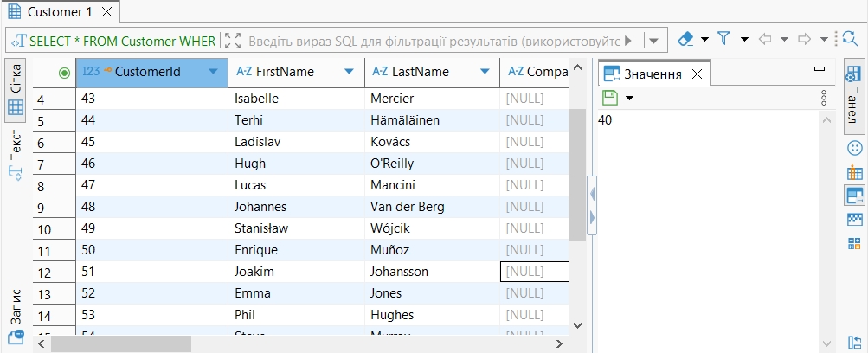Click the green record-mode circle in grid corner
Viewport: 868px width, 353px height.
(x=65, y=73)
